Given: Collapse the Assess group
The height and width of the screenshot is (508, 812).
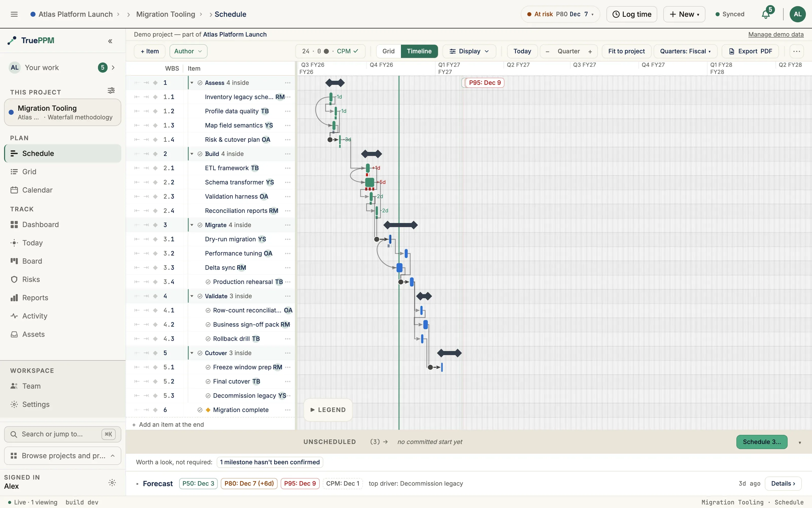Looking at the screenshot, I should coord(192,83).
